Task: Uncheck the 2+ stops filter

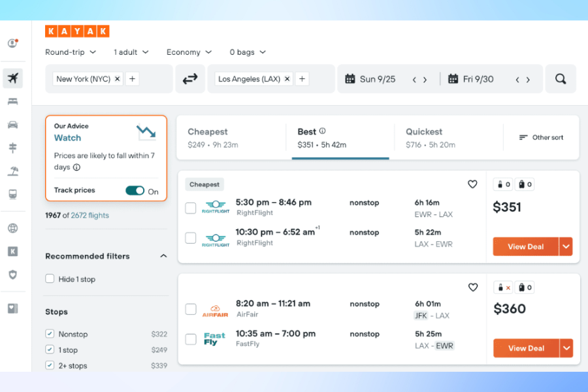Action: tap(50, 365)
